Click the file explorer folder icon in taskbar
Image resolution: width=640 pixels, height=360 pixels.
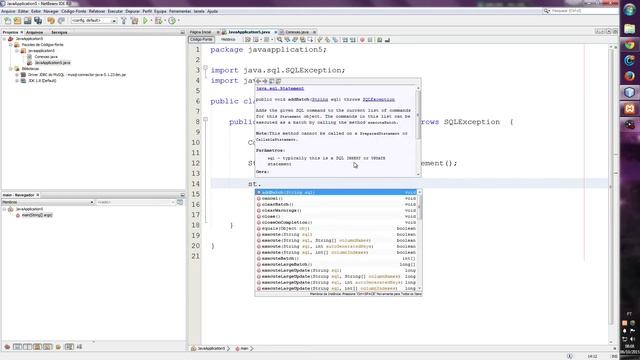629,29
